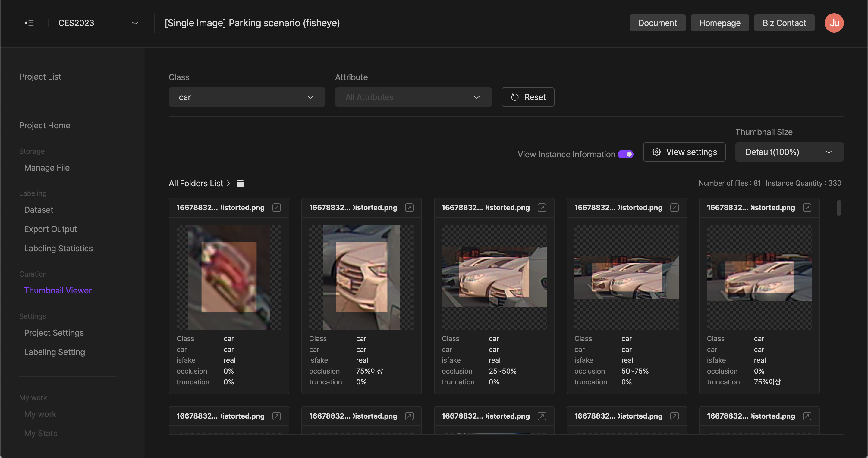Open View settings button
The height and width of the screenshot is (458, 868).
point(684,152)
